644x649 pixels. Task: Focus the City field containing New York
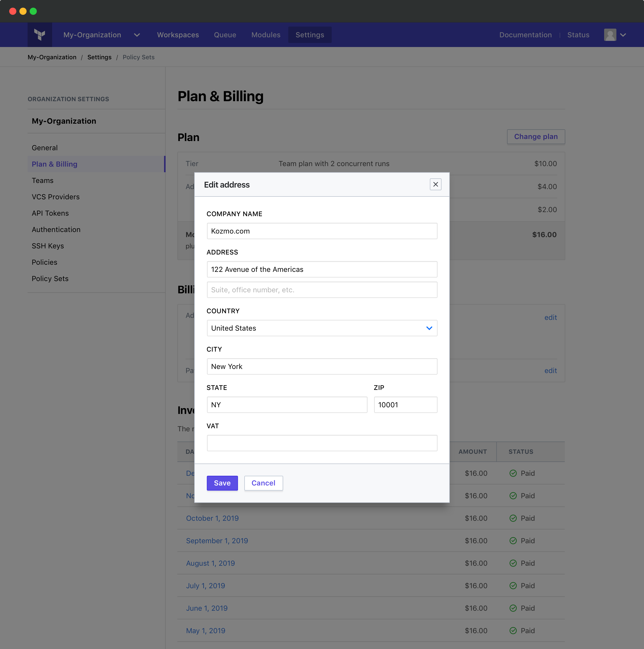coord(322,366)
